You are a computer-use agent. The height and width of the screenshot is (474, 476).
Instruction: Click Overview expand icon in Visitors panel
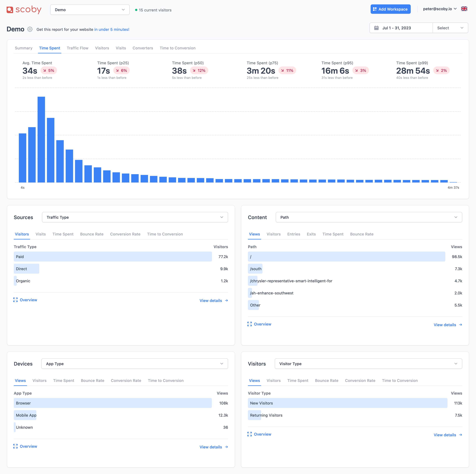point(250,434)
